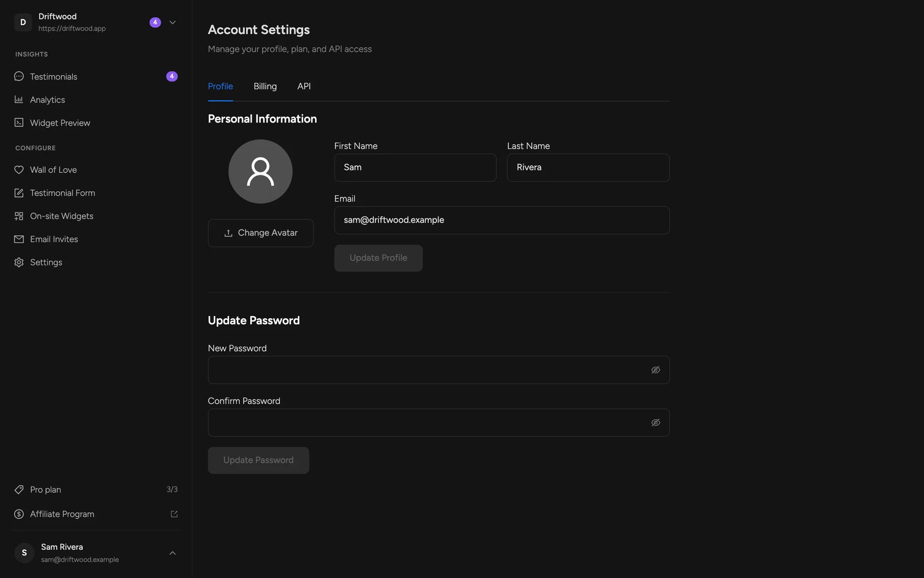
Task: Open Testimonials via its speech bubble icon
Action: click(19, 77)
